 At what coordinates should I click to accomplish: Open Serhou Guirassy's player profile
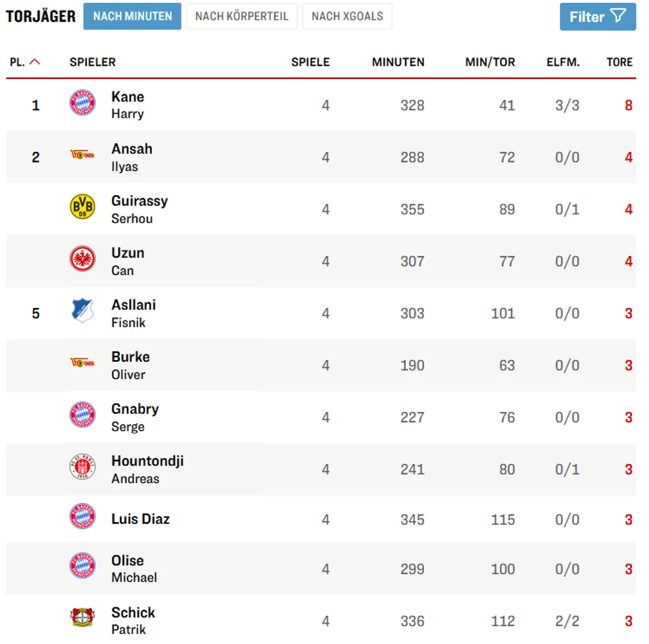point(139,209)
